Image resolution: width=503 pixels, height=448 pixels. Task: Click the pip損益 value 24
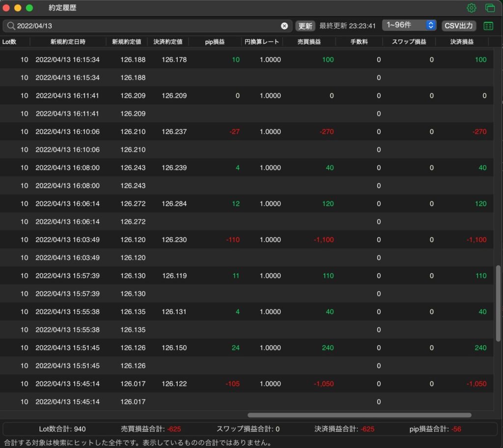click(x=235, y=348)
